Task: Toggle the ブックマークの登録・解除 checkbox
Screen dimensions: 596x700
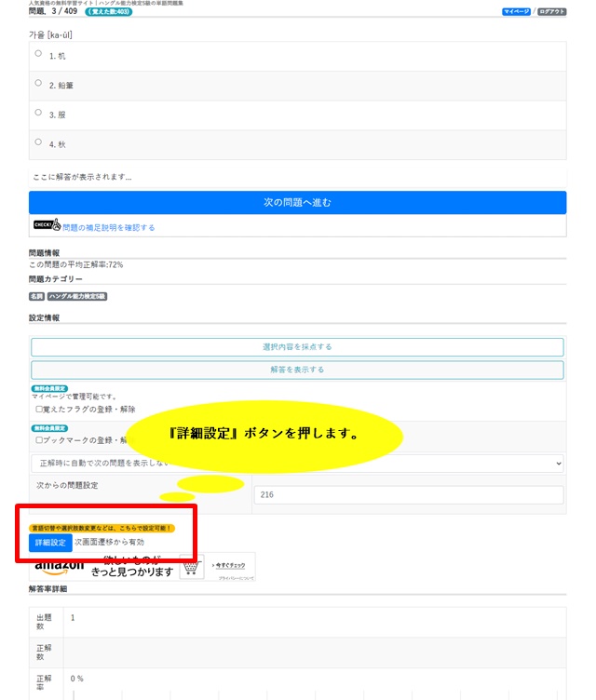Action: [39, 440]
